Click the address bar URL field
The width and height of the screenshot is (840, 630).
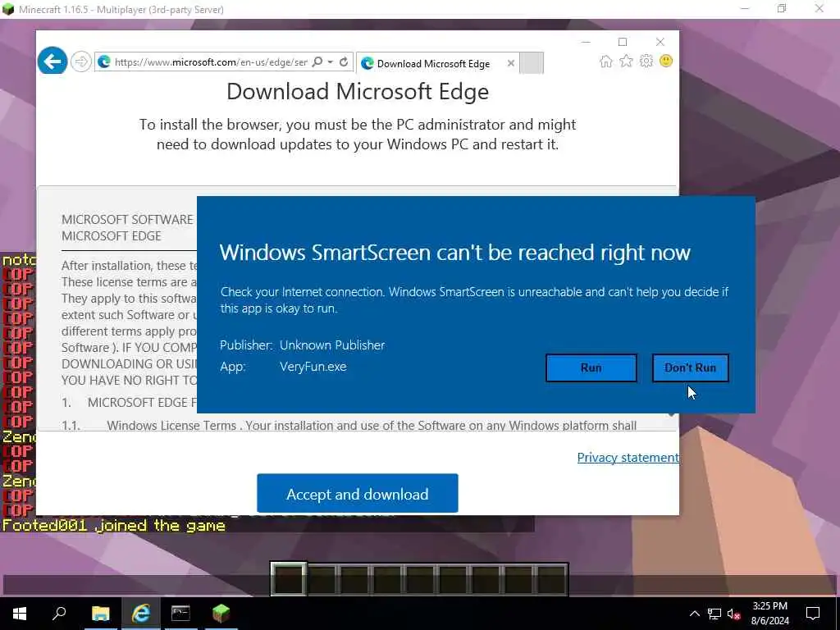pos(211,62)
